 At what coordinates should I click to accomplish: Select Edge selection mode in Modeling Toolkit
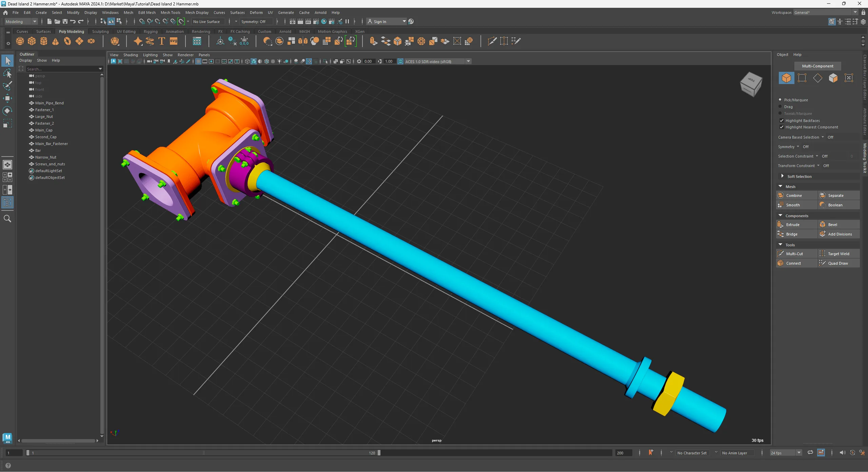coord(818,78)
